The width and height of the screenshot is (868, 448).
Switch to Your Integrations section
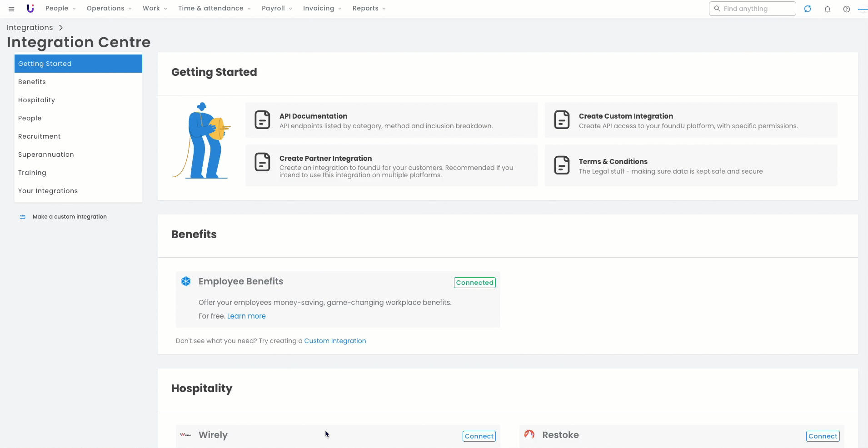point(48,191)
